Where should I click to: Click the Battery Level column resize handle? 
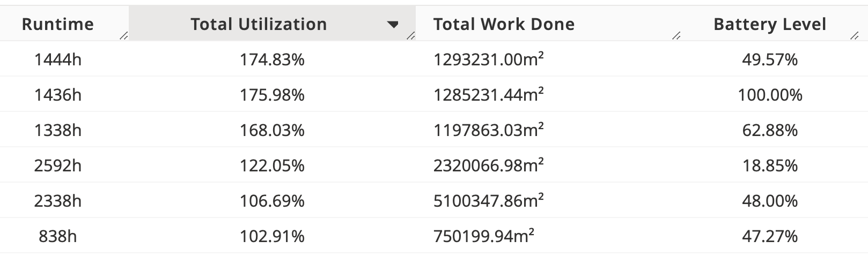[x=854, y=36]
